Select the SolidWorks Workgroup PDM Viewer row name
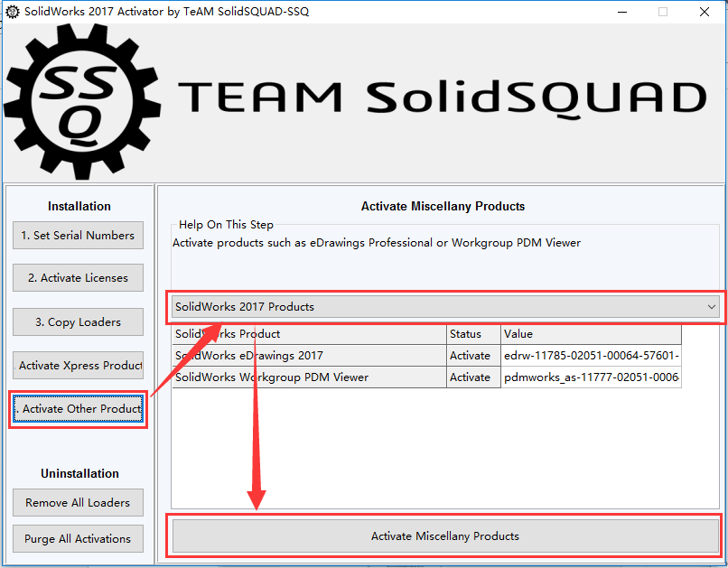This screenshot has width=728, height=568. click(309, 377)
